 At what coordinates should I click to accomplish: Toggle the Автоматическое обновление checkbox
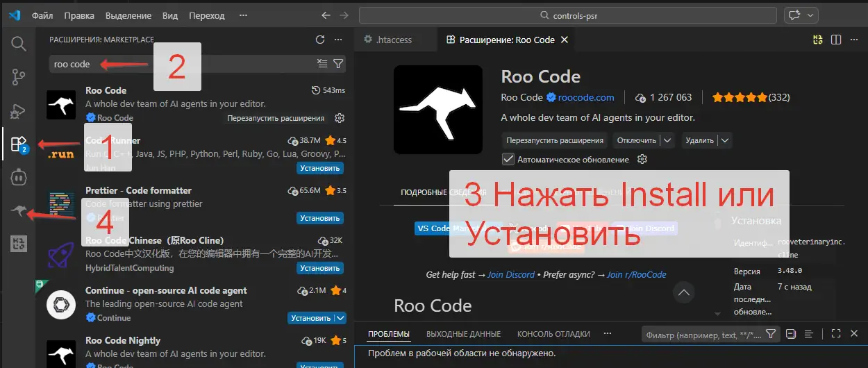pyautogui.click(x=508, y=159)
